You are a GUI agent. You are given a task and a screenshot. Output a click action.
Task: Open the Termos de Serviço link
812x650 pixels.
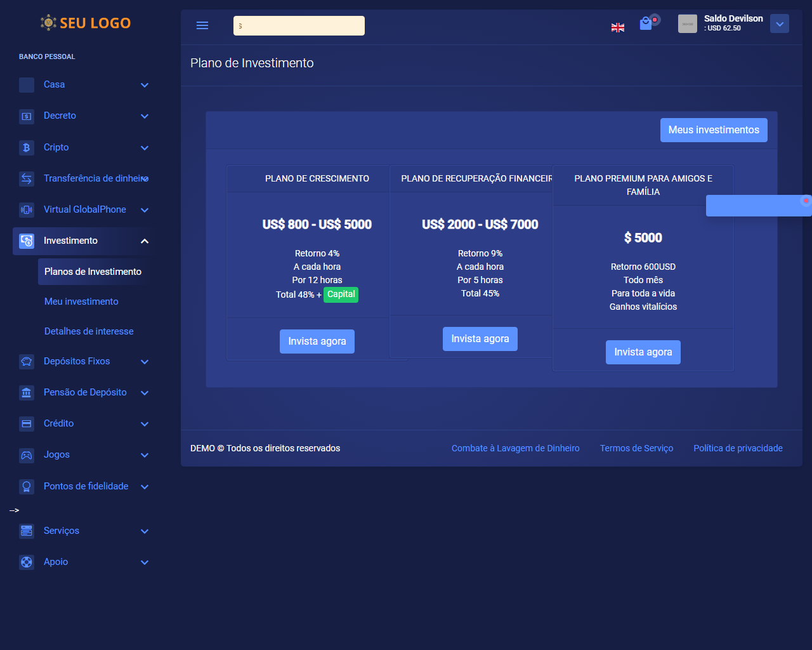[636, 448]
